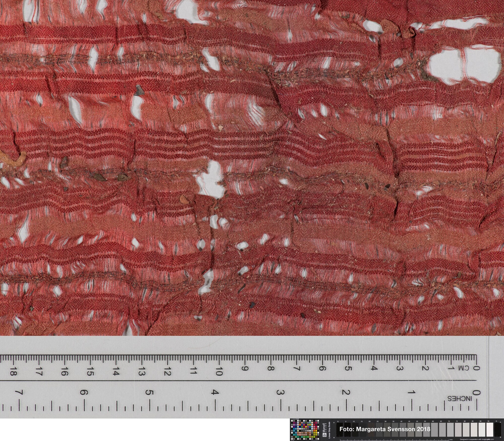Click the gray scale patch labeled 75
The height and width of the screenshot is (441, 504).
[x=458, y=430]
